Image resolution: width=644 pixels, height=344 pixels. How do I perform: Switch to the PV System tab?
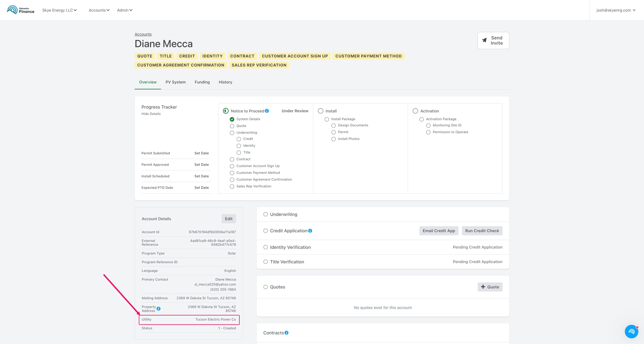click(x=175, y=82)
